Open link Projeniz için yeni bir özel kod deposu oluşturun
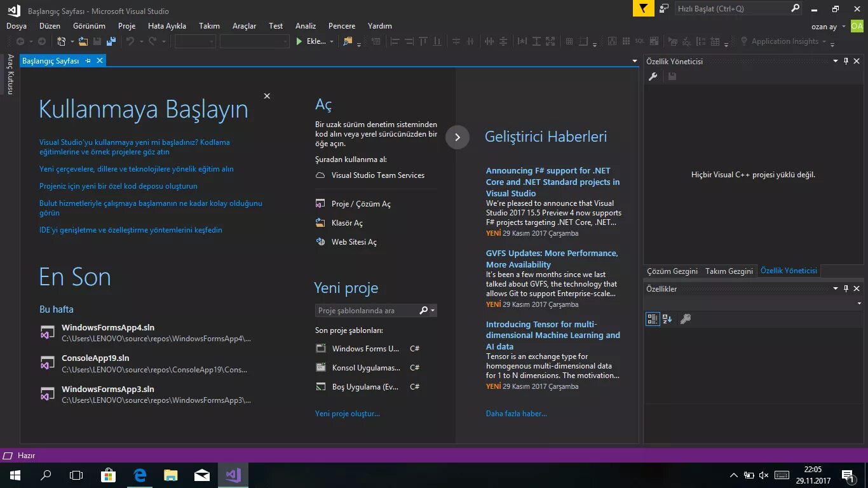 pos(118,186)
